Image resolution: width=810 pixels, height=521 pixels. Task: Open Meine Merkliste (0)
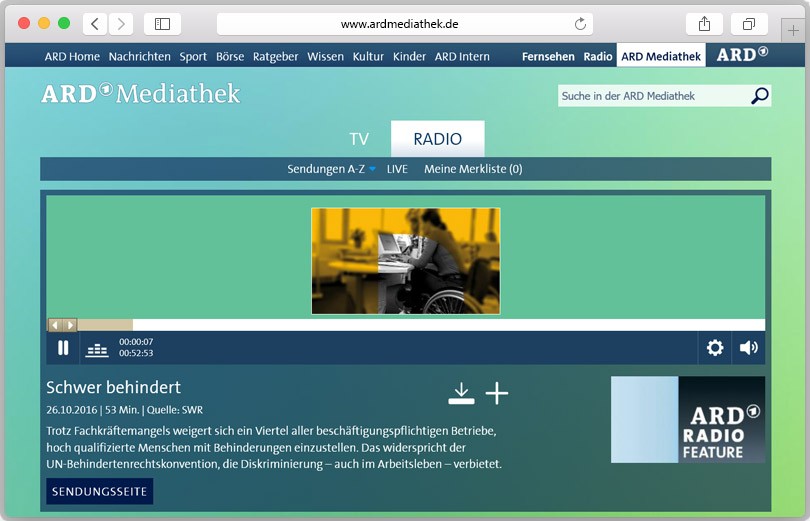tap(473, 169)
